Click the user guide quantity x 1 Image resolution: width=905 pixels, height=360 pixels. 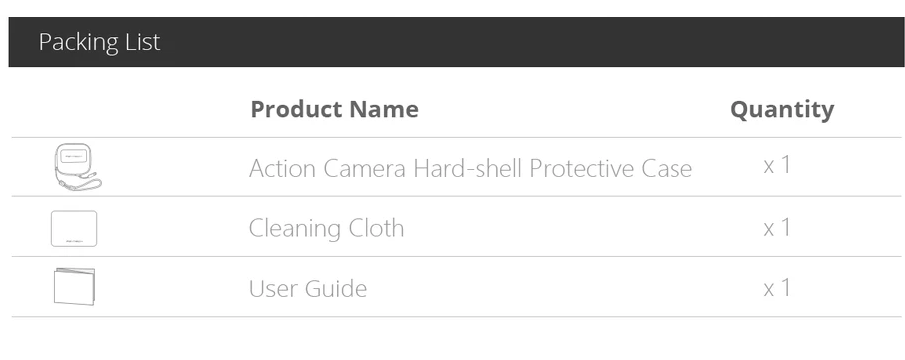click(x=777, y=287)
